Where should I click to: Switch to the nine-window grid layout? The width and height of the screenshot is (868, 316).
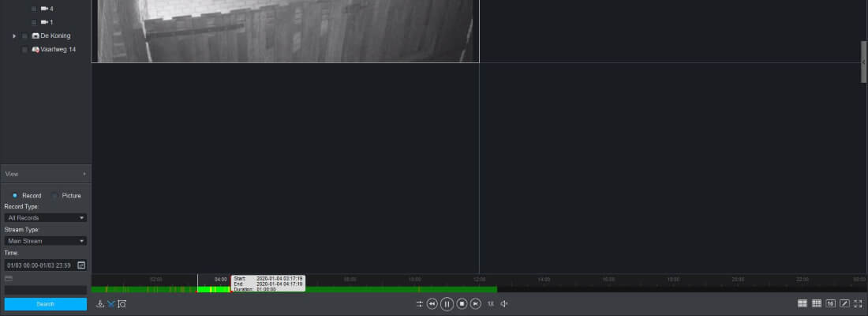click(x=817, y=303)
